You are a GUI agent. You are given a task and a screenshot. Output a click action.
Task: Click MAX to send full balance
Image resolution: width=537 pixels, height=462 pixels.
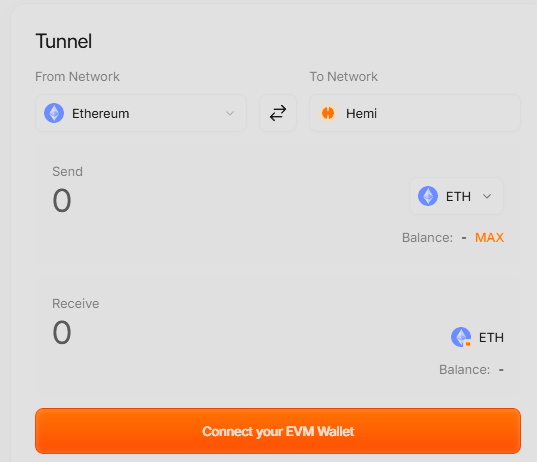[x=489, y=237]
